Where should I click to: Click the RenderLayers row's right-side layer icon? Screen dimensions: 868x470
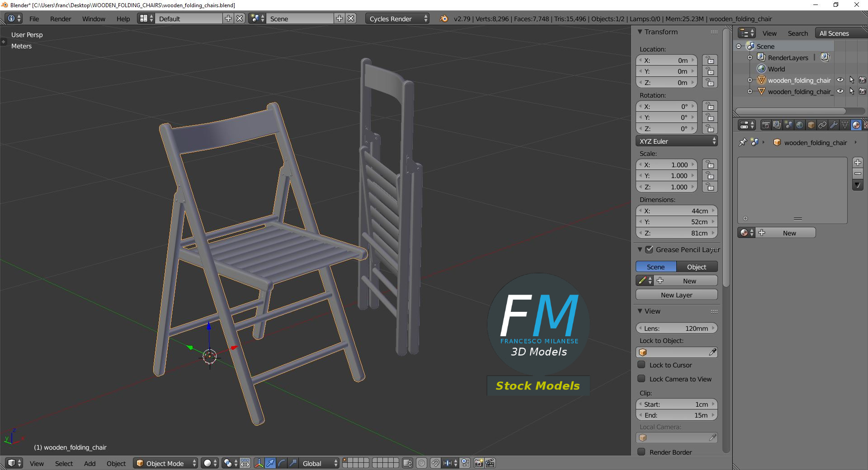coord(825,57)
